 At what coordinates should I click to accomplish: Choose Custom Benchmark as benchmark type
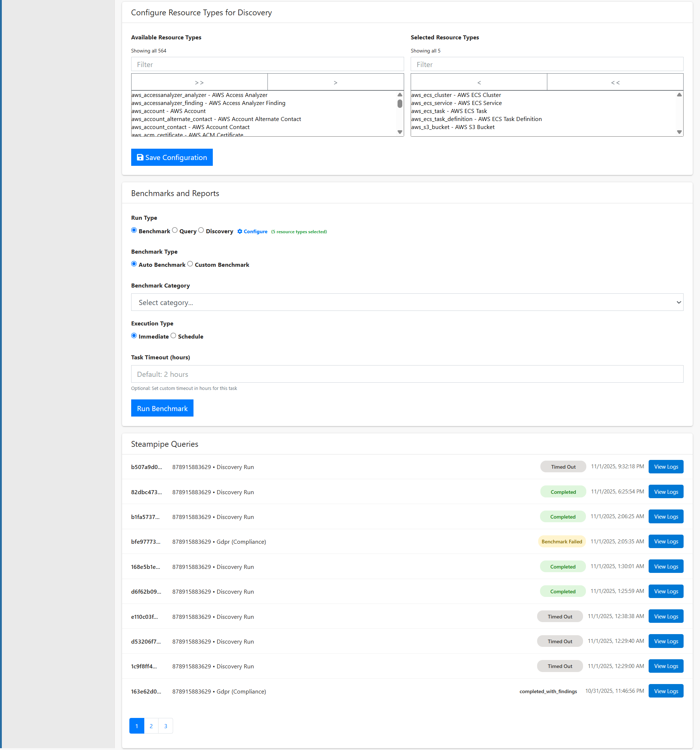(190, 264)
